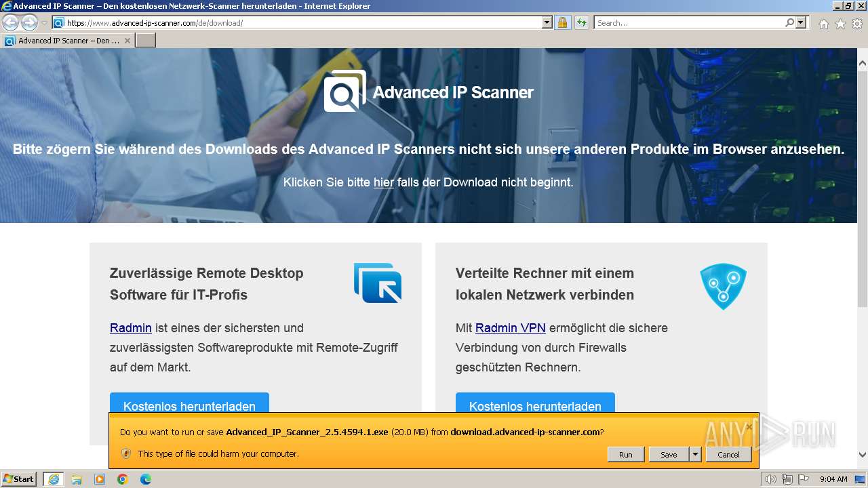Viewport: 868px width, 488px height.
Task: Open the Radmin VPN hyperlink
Action: coord(511,328)
